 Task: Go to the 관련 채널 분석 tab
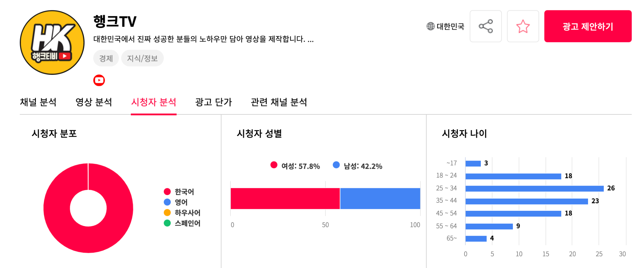(279, 102)
